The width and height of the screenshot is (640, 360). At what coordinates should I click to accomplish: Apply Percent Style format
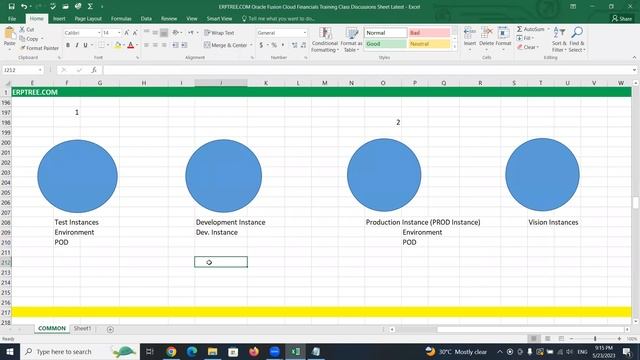tap(274, 45)
